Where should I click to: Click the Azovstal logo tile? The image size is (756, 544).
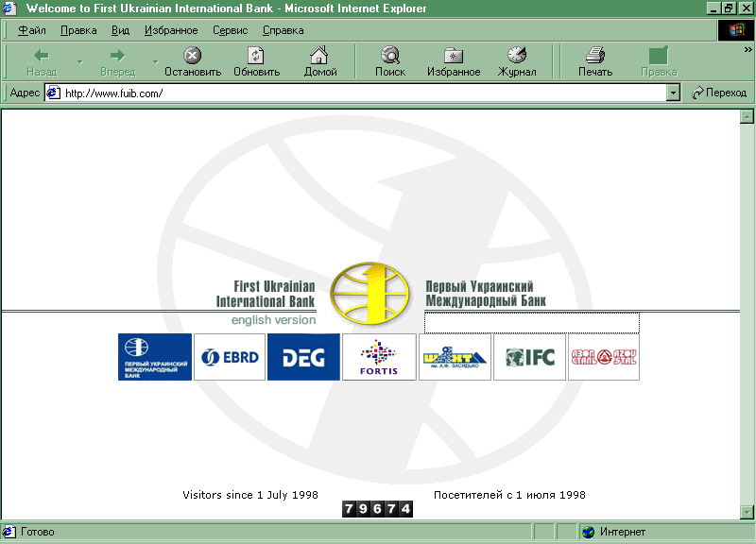click(604, 357)
